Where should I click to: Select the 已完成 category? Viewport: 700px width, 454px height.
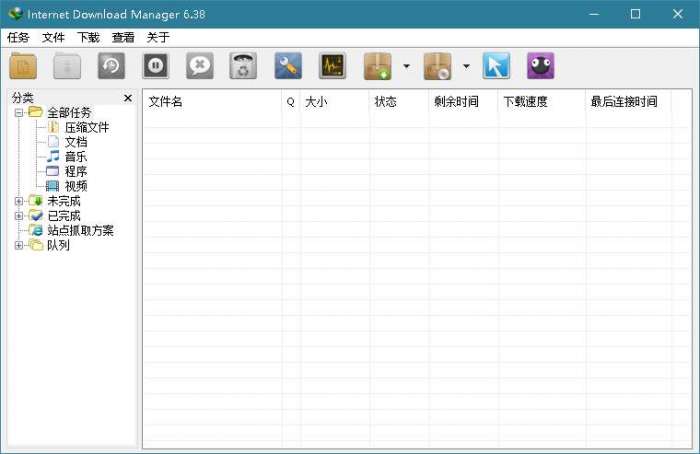tap(64, 216)
